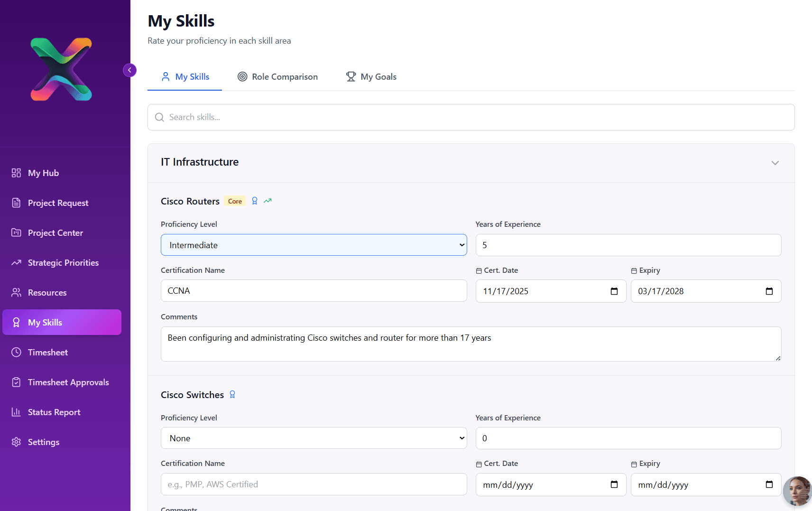This screenshot has width=812, height=511.
Task: Click the Project Center folder icon
Action: [x=16, y=232]
